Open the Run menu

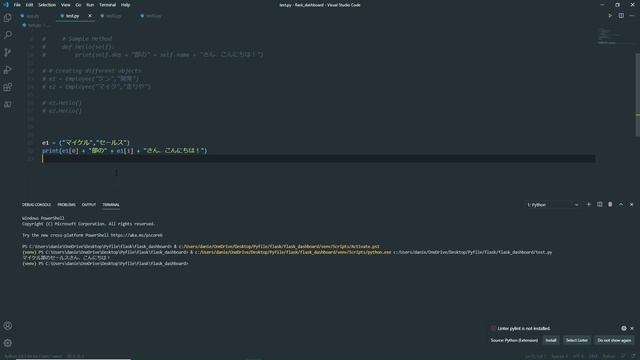[90, 5]
